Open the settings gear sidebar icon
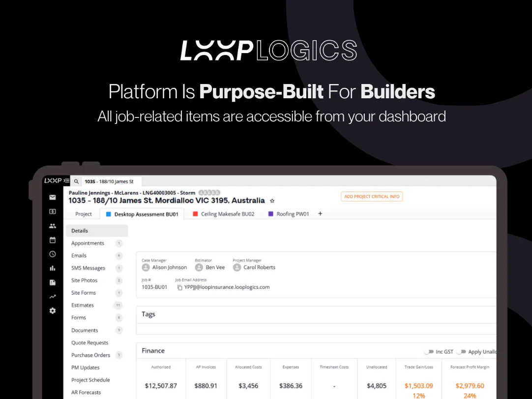The height and width of the screenshot is (399, 532). [x=53, y=311]
